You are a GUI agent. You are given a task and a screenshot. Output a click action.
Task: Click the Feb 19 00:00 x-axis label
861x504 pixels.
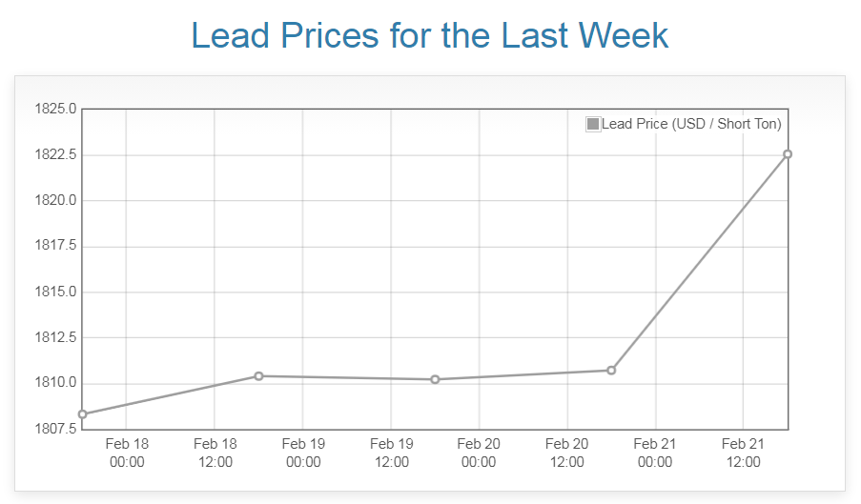303,453
